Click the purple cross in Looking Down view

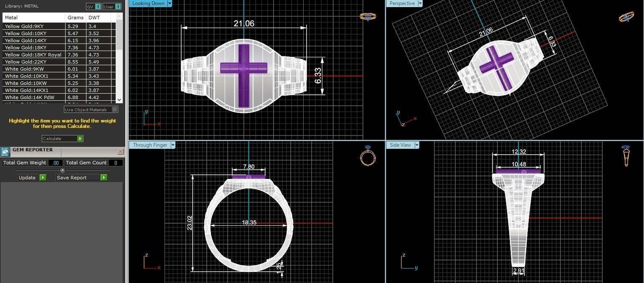[244, 75]
